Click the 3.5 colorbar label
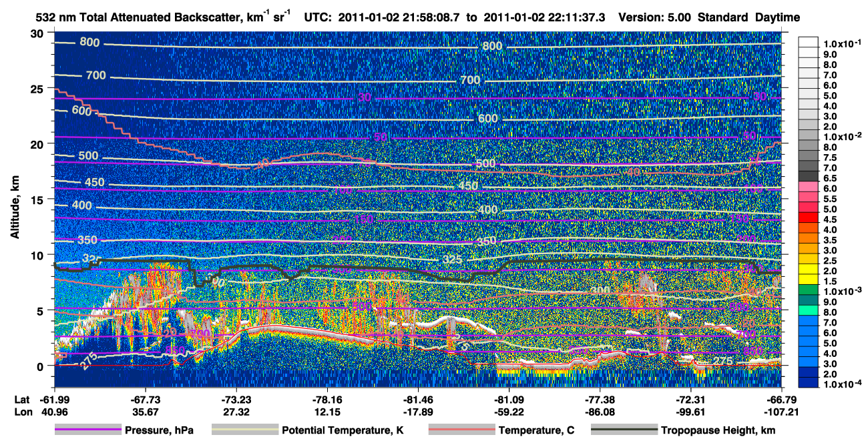 tap(830, 240)
